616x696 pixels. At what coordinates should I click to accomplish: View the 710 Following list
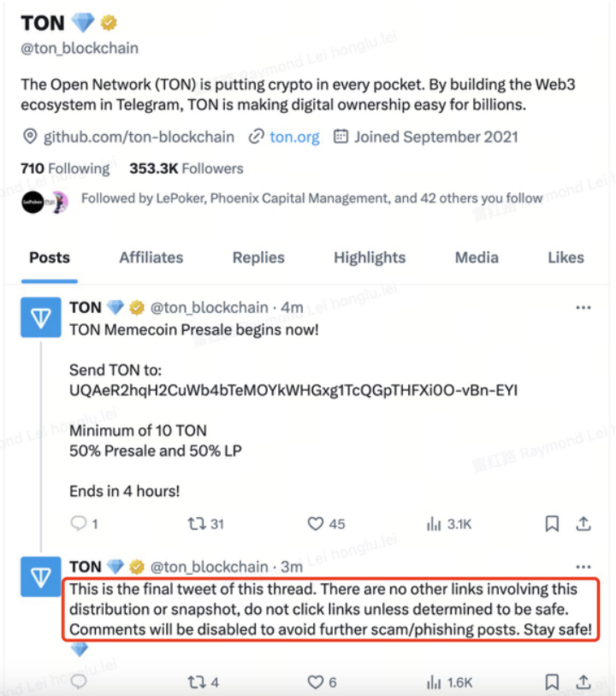[x=65, y=168]
